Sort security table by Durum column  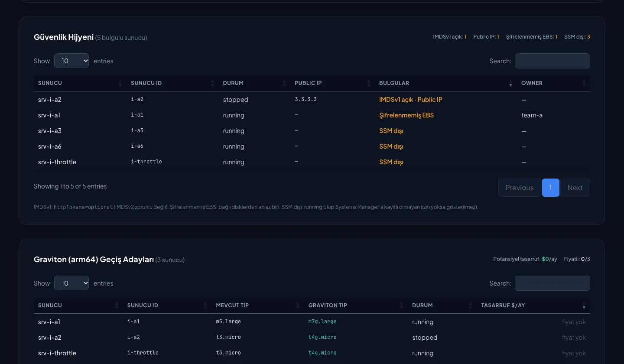coord(254,83)
